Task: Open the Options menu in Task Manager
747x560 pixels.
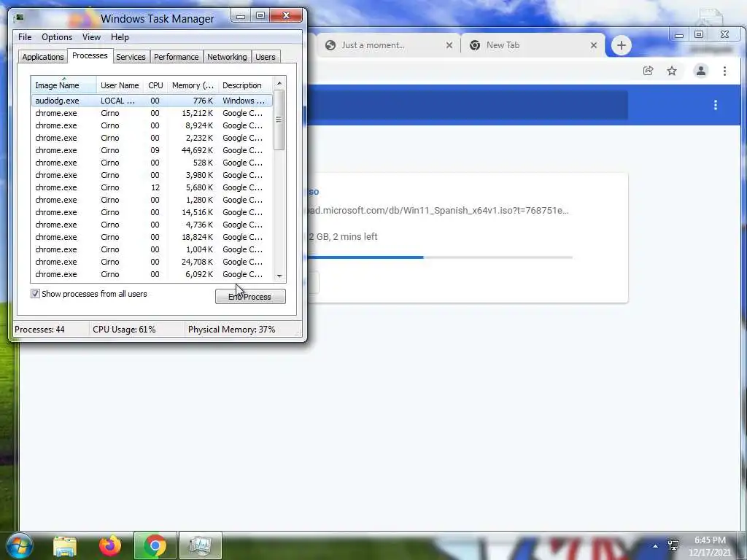Action: pos(57,37)
